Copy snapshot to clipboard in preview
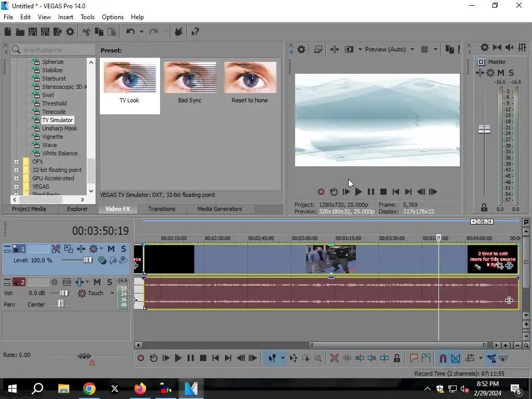The image size is (532, 399). [x=450, y=49]
